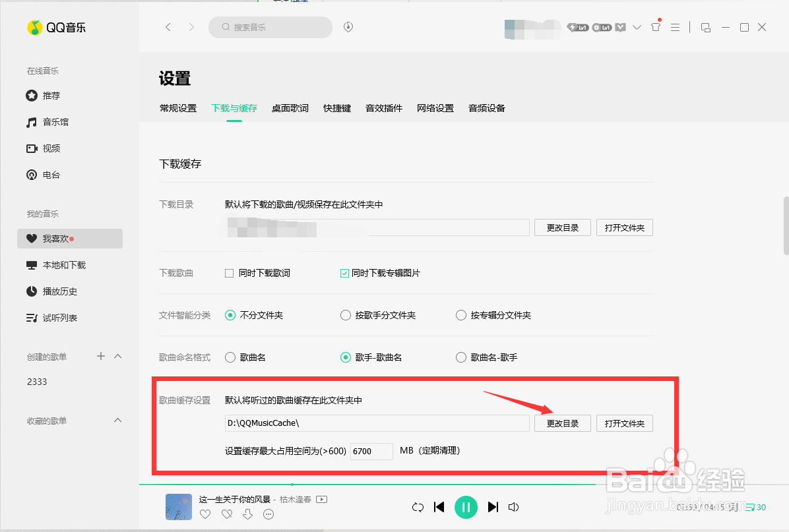
Task: Pause the currently playing song
Action: (466, 507)
